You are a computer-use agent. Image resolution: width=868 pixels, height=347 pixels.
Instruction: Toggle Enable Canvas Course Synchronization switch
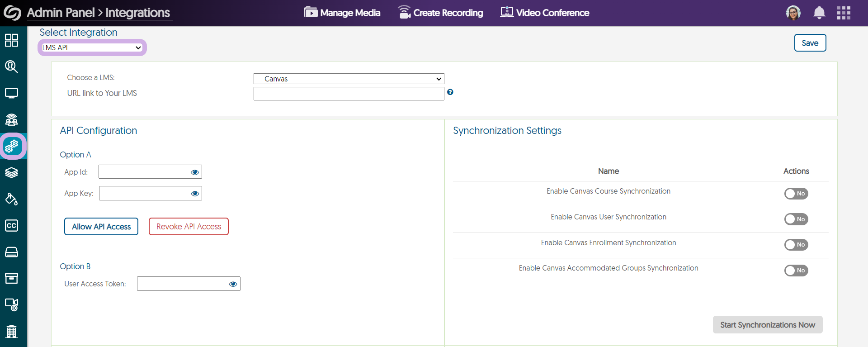click(x=796, y=194)
